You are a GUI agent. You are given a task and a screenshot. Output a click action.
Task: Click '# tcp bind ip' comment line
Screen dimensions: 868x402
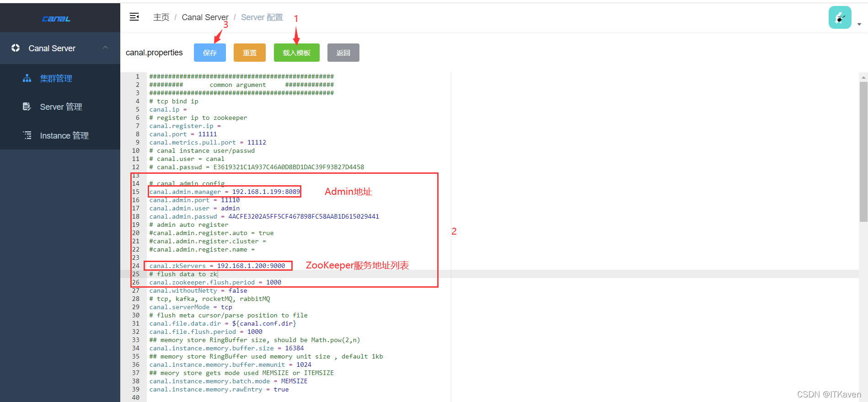tap(174, 101)
